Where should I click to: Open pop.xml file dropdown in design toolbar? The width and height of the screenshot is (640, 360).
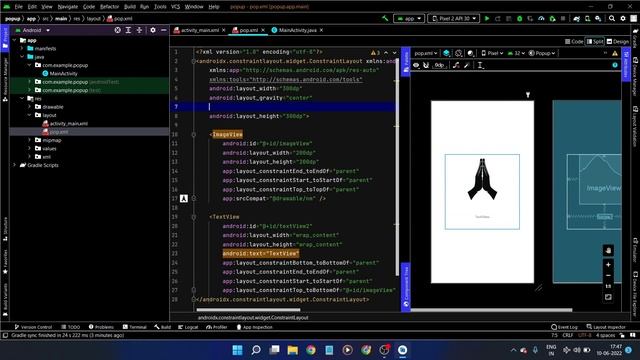click(426, 53)
